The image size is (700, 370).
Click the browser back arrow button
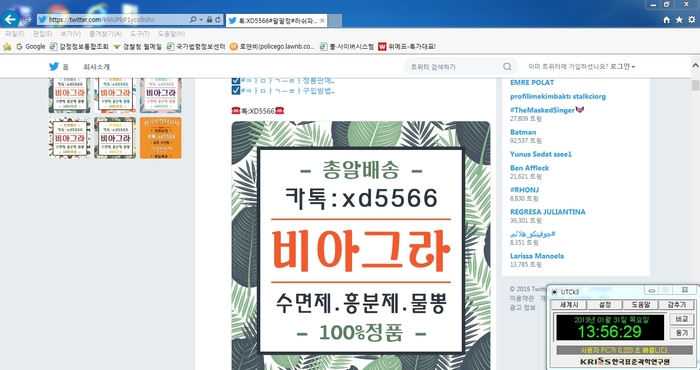tap(10, 19)
